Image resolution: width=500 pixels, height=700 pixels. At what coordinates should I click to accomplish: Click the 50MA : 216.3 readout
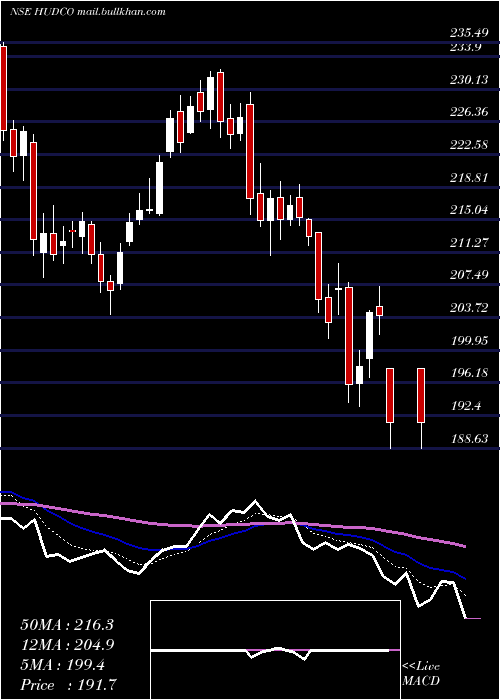(x=67, y=625)
